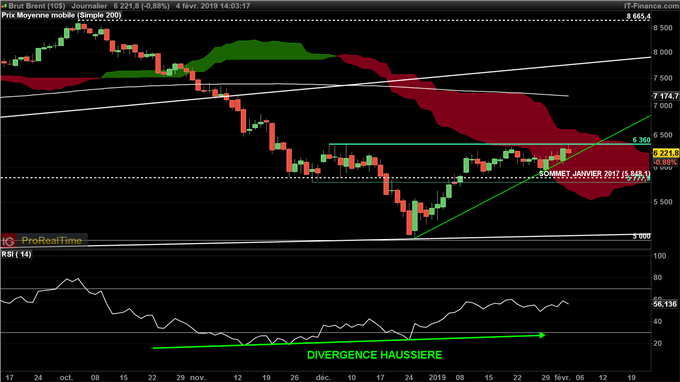Click the nov. label on the time axis
680x382 pixels.
pos(198,378)
